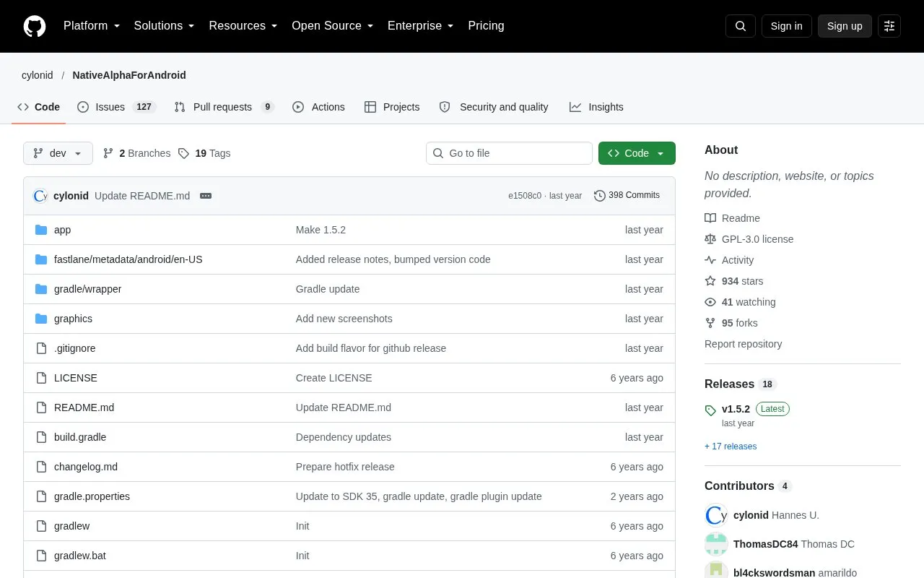Switch to the Pull requests tab
924x578 pixels.
(x=224, y=107)
